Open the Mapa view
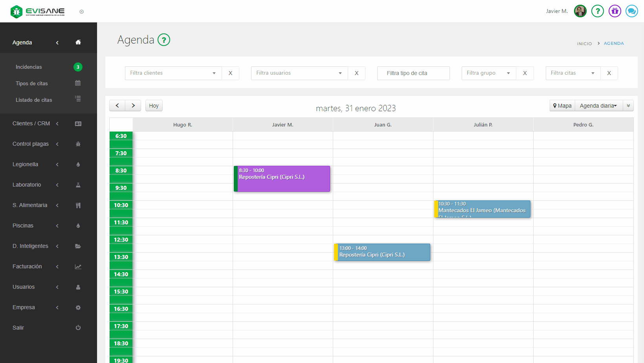Screen dimensions: 644x363 (562, 106)
